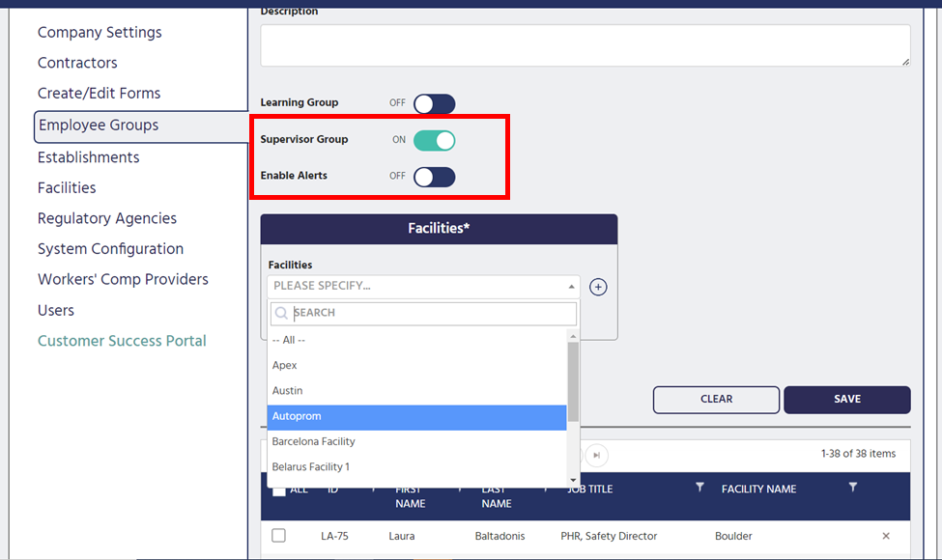Open the Customer Success Portal link
The height and width of the screenshot is (560, 942).
click(x=122, y=341)
